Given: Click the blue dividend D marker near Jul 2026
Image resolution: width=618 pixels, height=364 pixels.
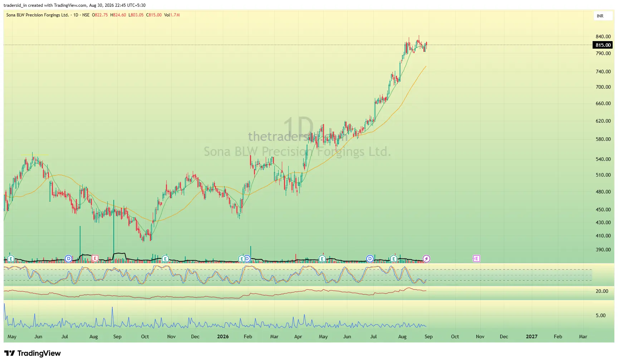Looking at the screenshot, I should 370,259.
